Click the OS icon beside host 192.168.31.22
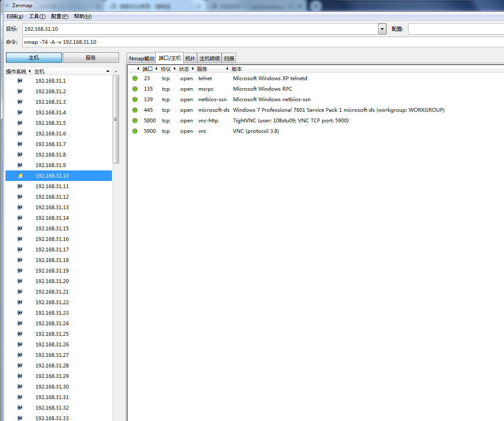The height and width of the screenshot is (421, 504). pyautogui.click(x=20, y=302)
